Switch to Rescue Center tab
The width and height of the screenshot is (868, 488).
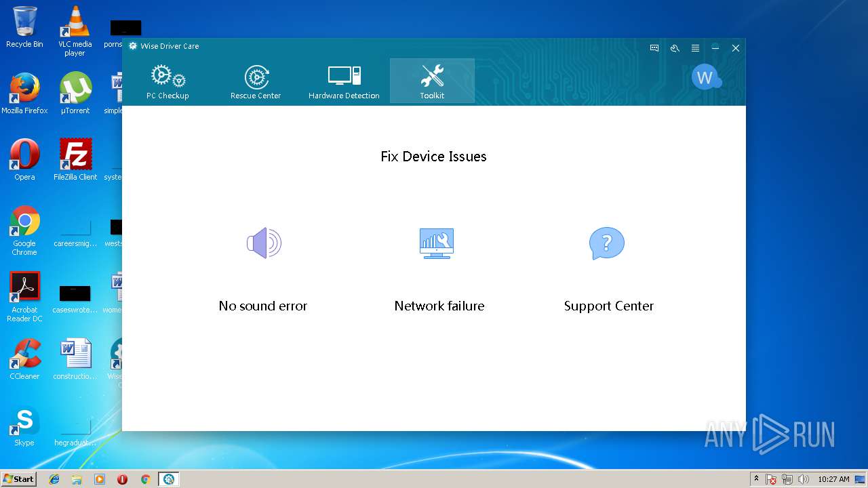[x=256, y=81]
